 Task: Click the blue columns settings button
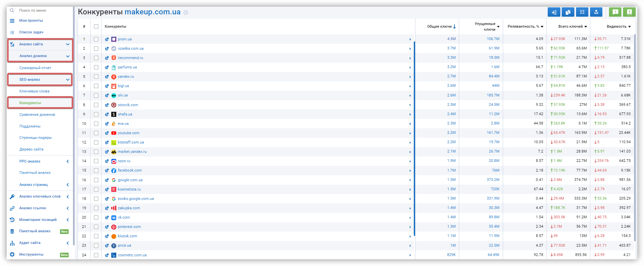582,12
